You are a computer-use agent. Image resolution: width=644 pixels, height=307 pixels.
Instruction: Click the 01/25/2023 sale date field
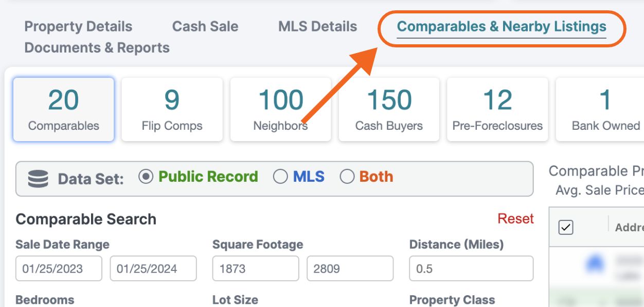coord(58,268)
